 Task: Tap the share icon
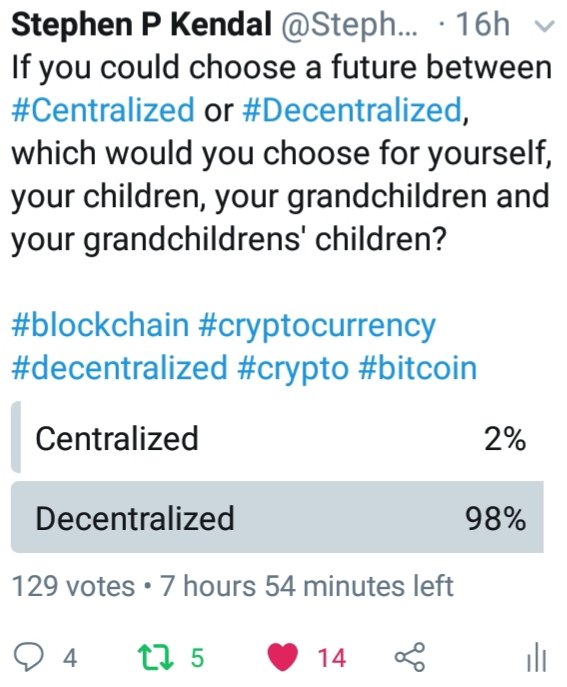point(410,657)
